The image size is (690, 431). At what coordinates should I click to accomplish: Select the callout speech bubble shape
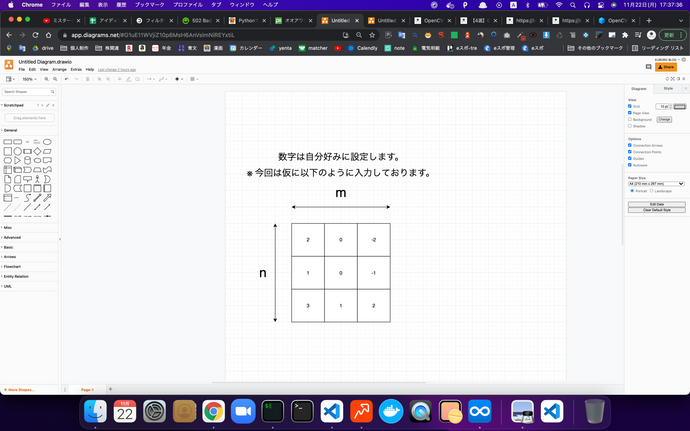click(27, 179)
